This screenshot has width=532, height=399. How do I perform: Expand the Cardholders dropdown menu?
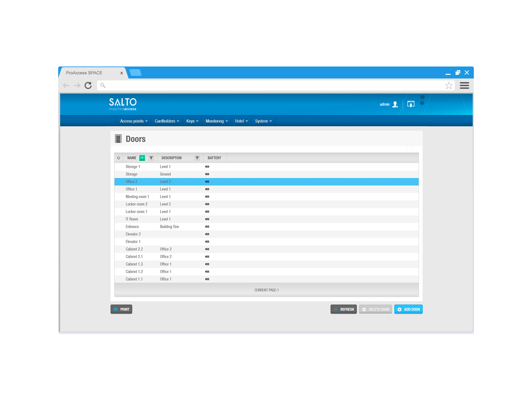[167, 121]
